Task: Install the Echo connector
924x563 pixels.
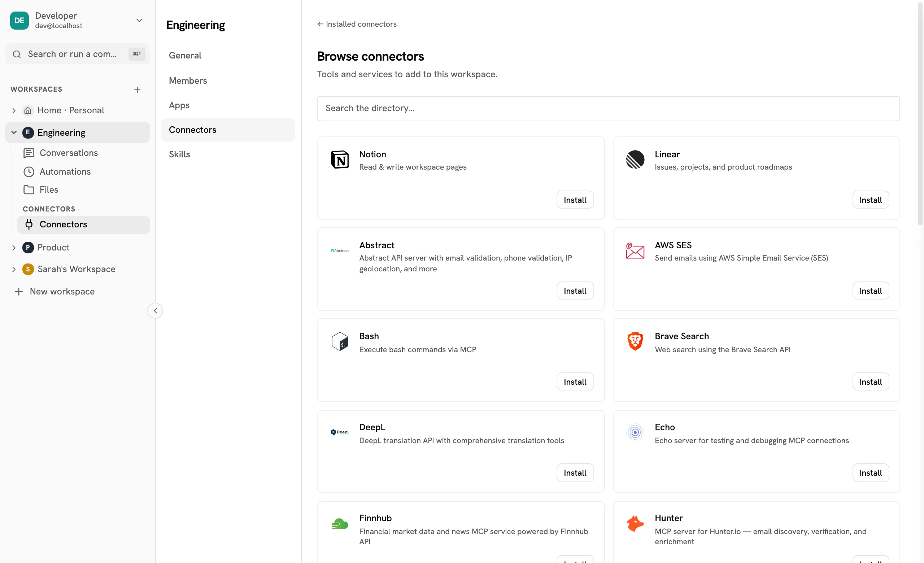Action: tap(870, 473)
